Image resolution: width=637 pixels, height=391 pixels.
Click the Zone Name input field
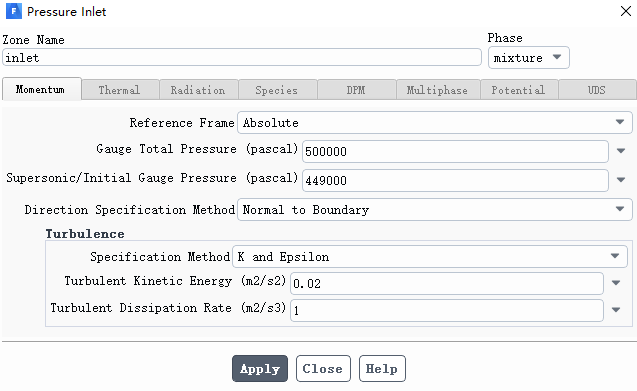click(242, 57)
